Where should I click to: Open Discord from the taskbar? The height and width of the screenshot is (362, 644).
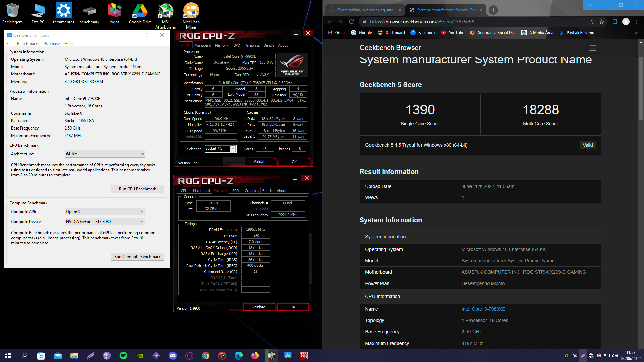click(x=173, y=356)
